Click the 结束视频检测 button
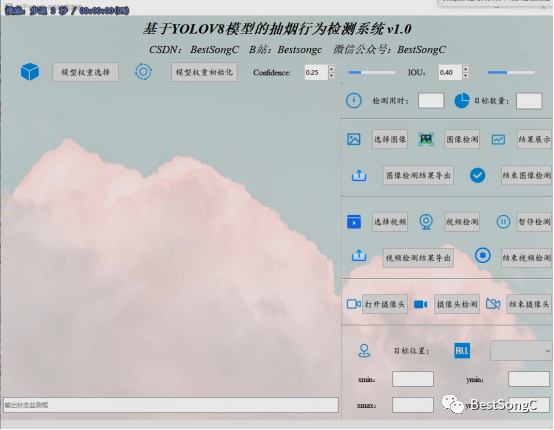 (x=526, y=258)
